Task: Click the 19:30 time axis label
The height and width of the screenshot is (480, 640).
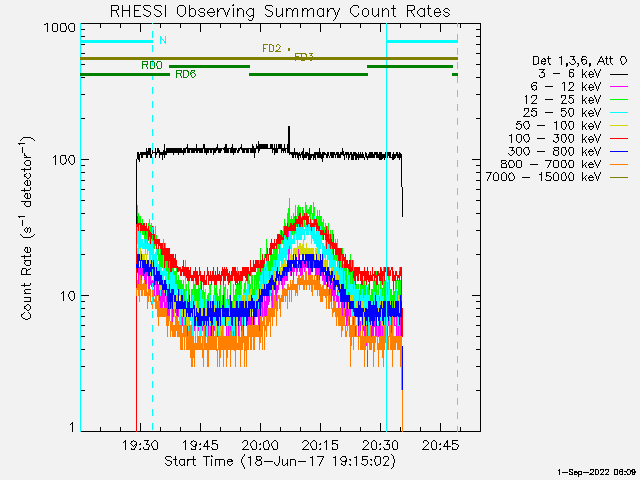Action: pyautogui.click(x=140, y=445)
